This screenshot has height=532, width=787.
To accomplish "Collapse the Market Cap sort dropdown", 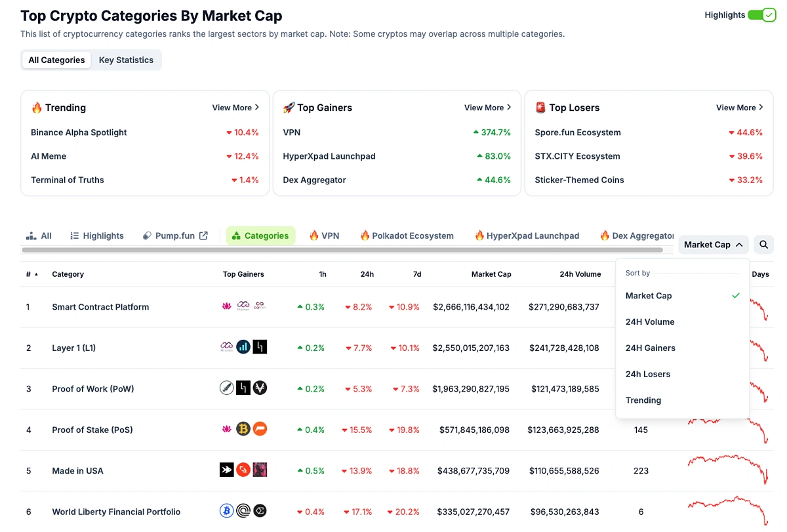I will click(714, 245).
